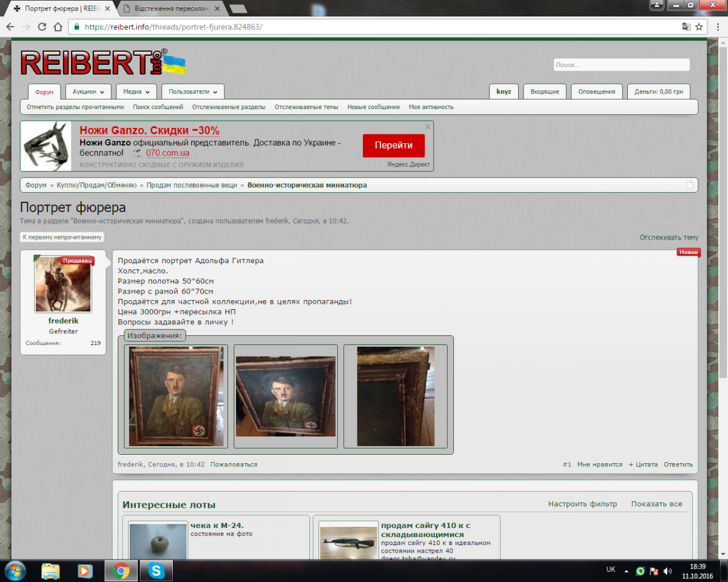
Task: Open 'Отслеживаемые разделы' link
Action: point(229,107)
